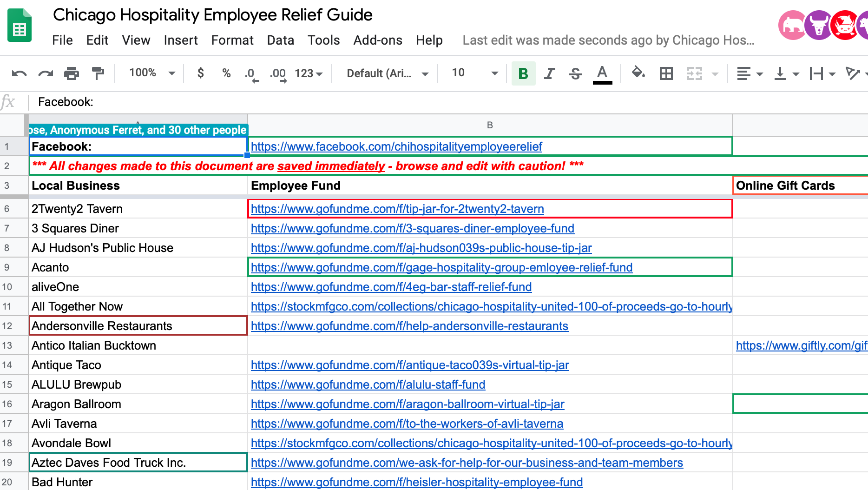Decrease decimal places
Image resolution: width=868 pixels, height=490 pixels.
[x=252, y=73]
